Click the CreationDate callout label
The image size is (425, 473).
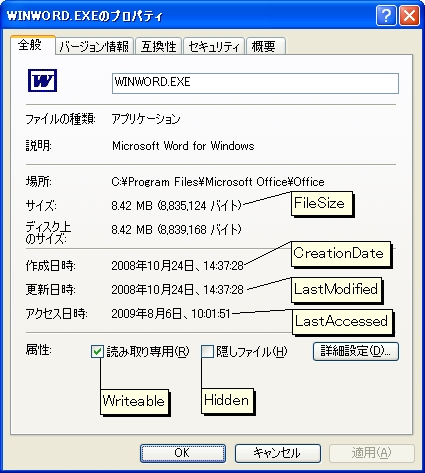click(x=341, y=254)
